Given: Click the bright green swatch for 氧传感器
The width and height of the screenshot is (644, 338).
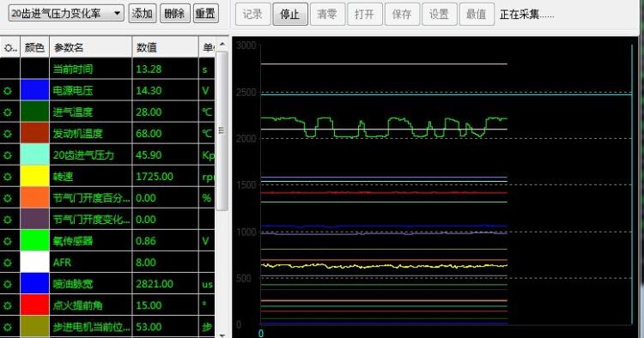Looking at the screenshot, I should point(34,241).
